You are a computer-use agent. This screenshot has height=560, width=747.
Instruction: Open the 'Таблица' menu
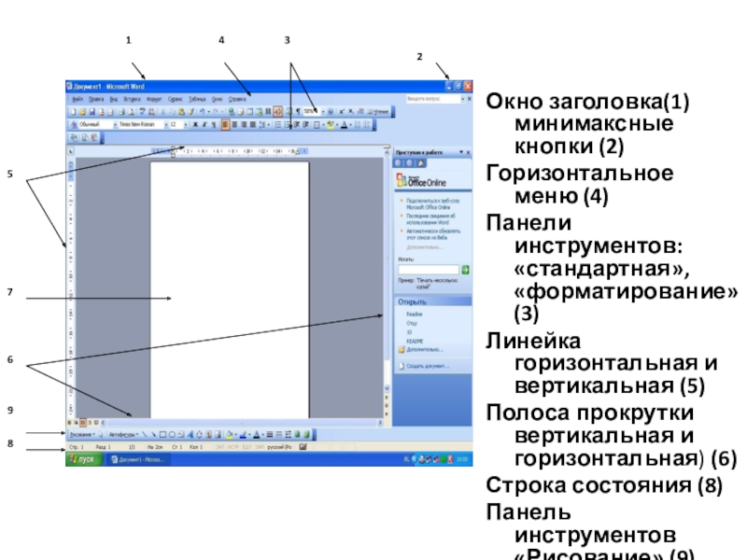[x=197, y=99]
